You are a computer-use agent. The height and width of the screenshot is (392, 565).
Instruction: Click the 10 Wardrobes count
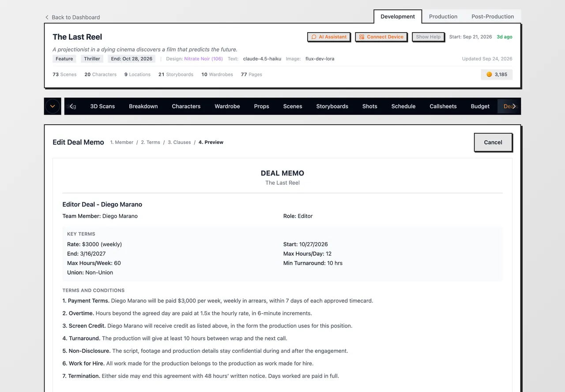click(217, 75)
